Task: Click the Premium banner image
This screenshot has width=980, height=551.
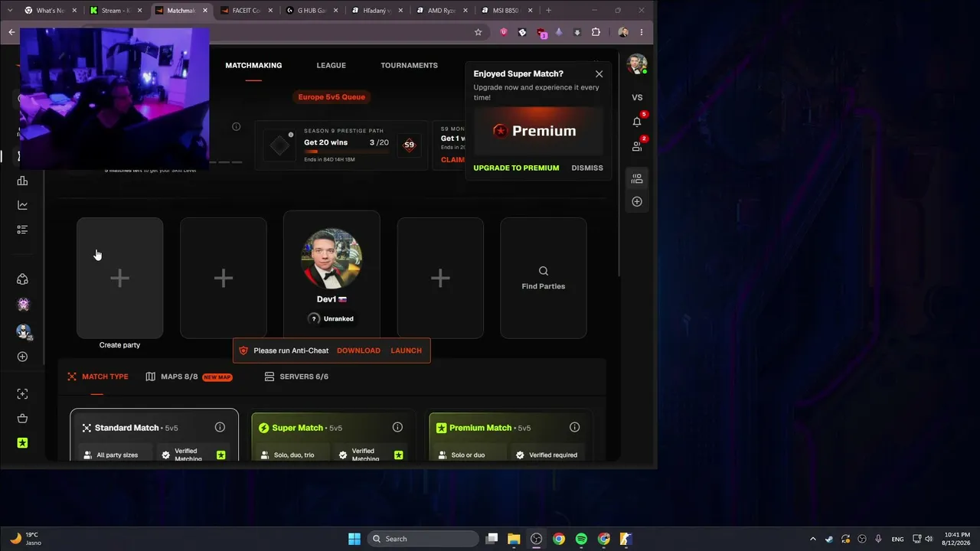Action: [538, 131]
